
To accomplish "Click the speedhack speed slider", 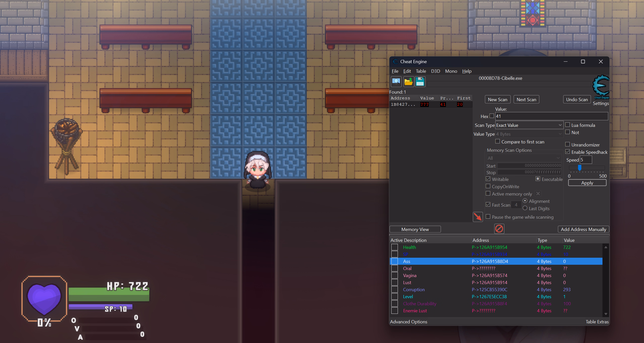I will (580, 168).
